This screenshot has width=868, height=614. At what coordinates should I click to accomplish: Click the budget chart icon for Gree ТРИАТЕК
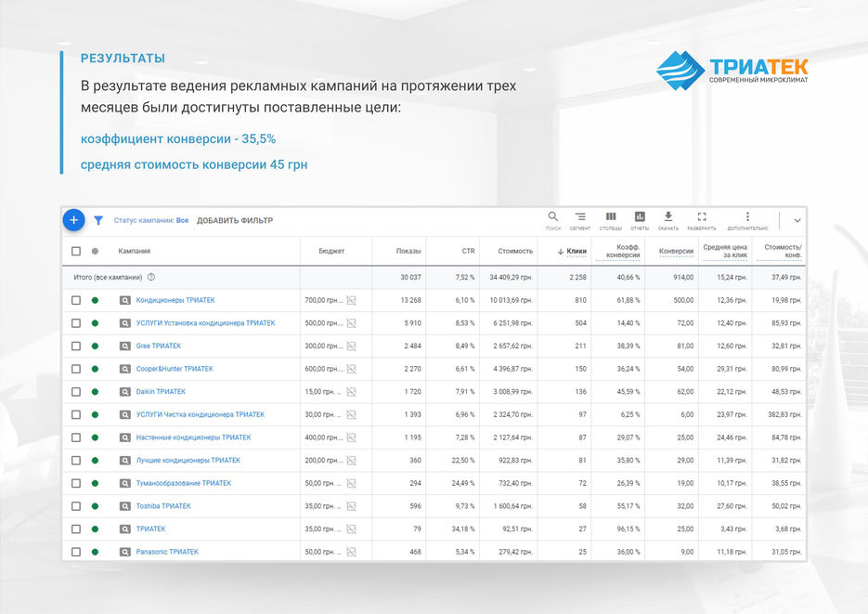tap(351, 346)
